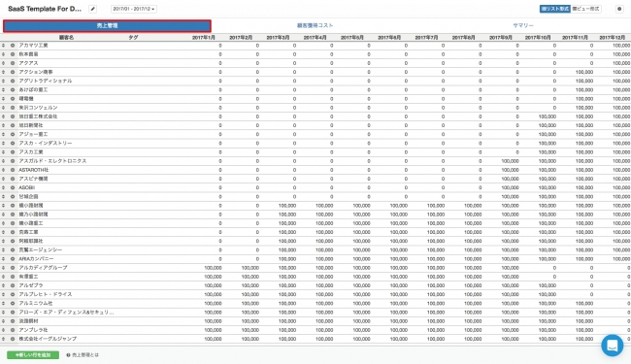
Task: Select the customer name アクアス
Action: click(x=28, y=63)
